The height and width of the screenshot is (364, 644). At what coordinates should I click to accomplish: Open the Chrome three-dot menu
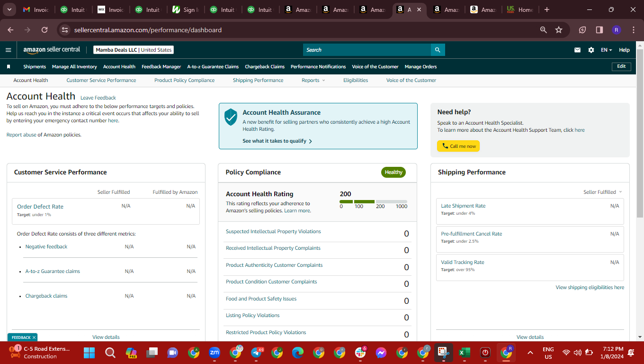point(634,30)
